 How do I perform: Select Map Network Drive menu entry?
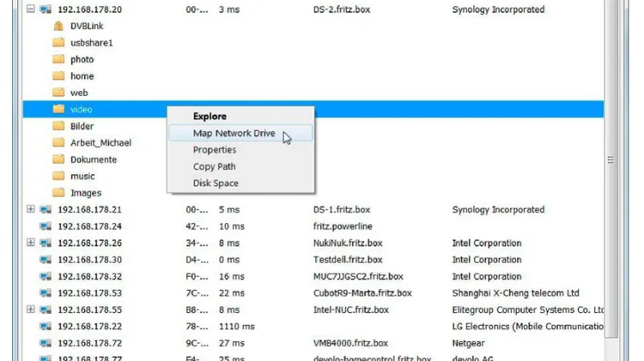tap(240, 133)
